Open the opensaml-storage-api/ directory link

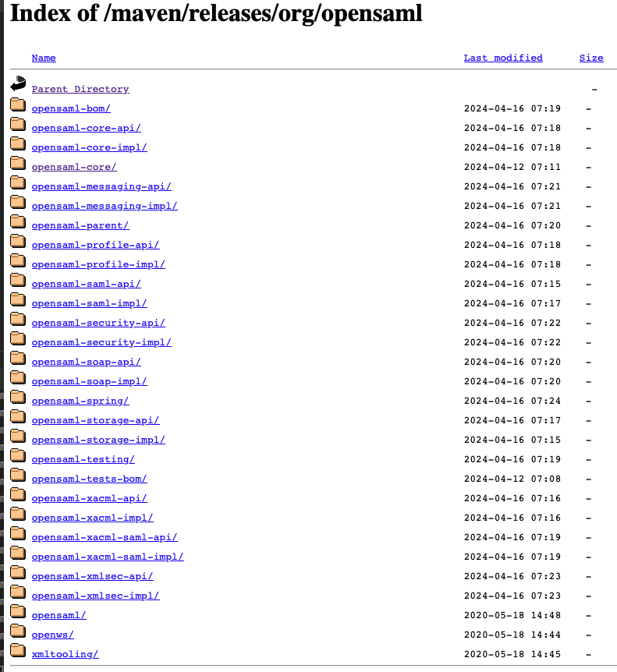point(95,421)
